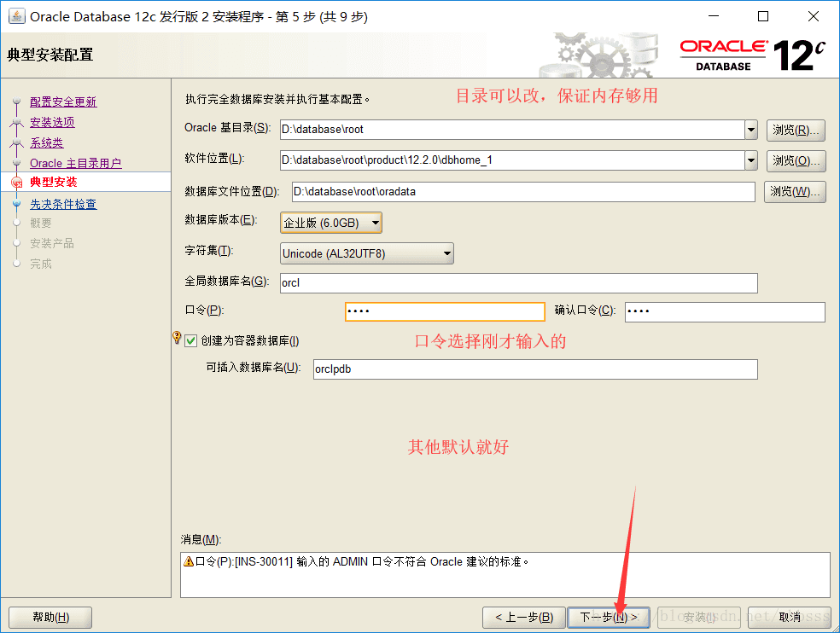This screenshot has width=840, height=633.
Task: Click the Oracle 基目录 path field
Action: click(x=512, y=130)
